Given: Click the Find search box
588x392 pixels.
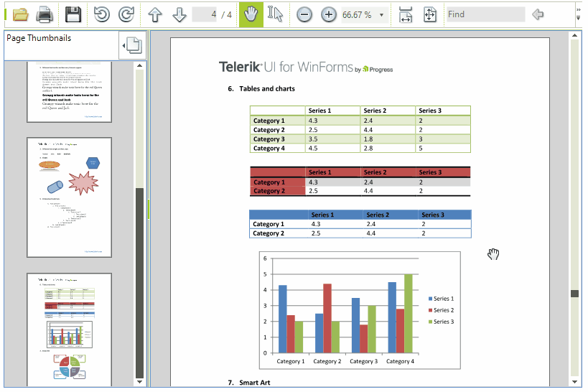Looking at the screenshot, I should (x=486, y=14).
